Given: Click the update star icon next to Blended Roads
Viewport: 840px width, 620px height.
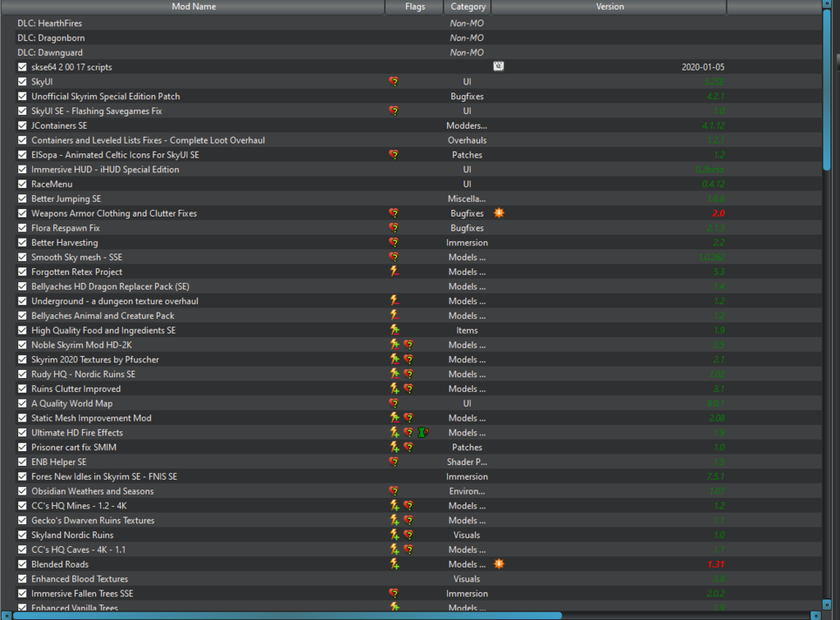Looking at the screenshot, I should 498,564.
